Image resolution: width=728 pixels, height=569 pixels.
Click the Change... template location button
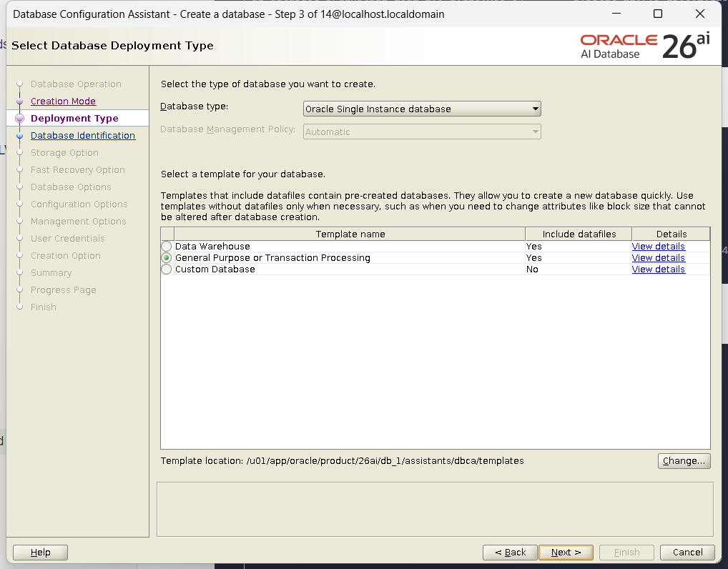click(684, 461)
